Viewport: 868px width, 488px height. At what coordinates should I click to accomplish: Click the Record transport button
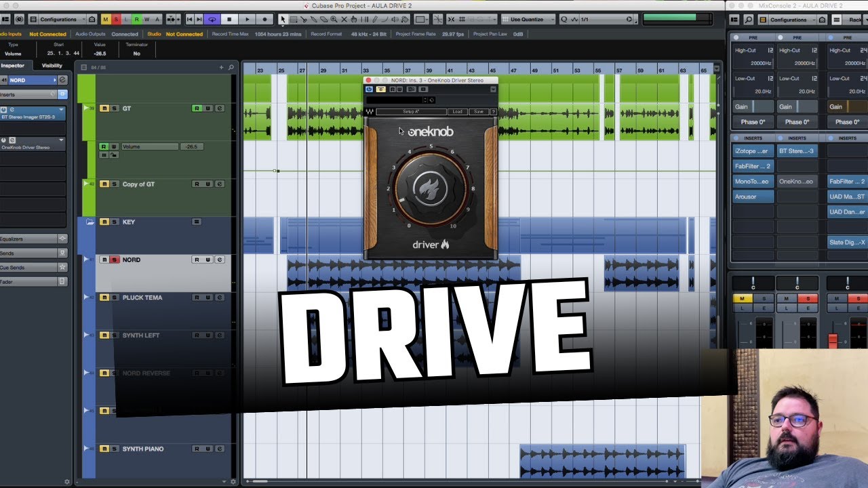pos(265,19)
